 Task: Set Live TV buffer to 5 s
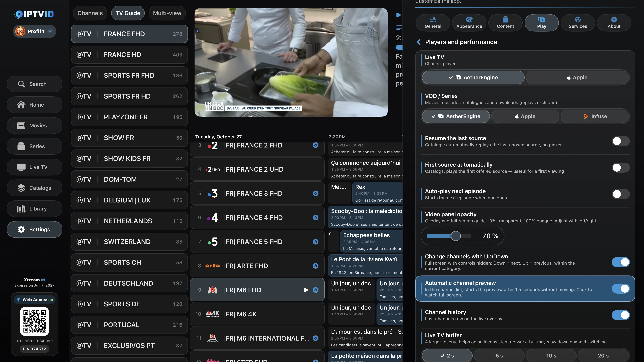pos(499,355)
